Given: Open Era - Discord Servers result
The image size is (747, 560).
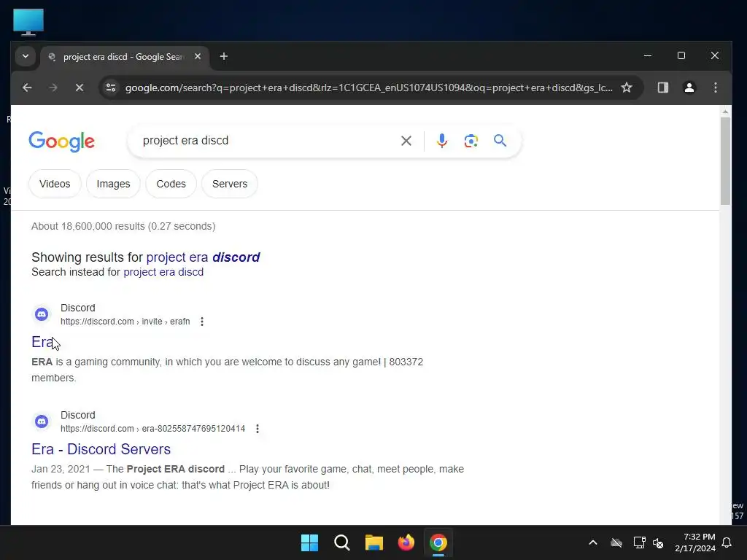Looking at the screenshot, I should [101, 449].
